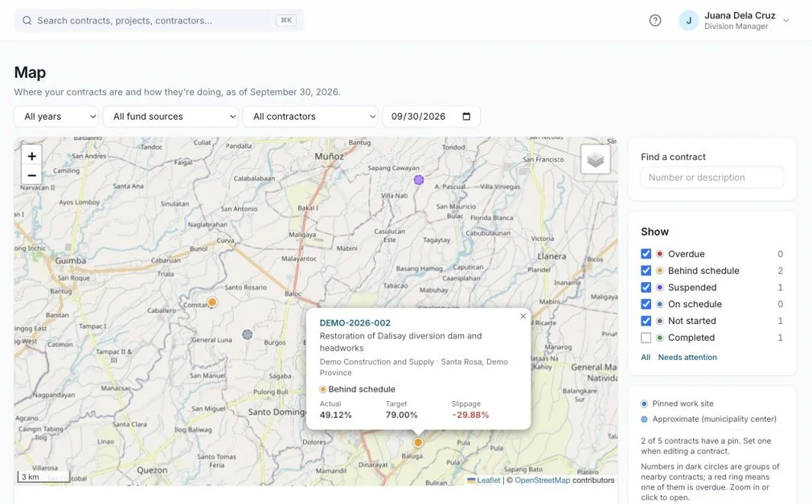
Task: Click the Approximate municipality center legend icon
Action: coord(644,419)
